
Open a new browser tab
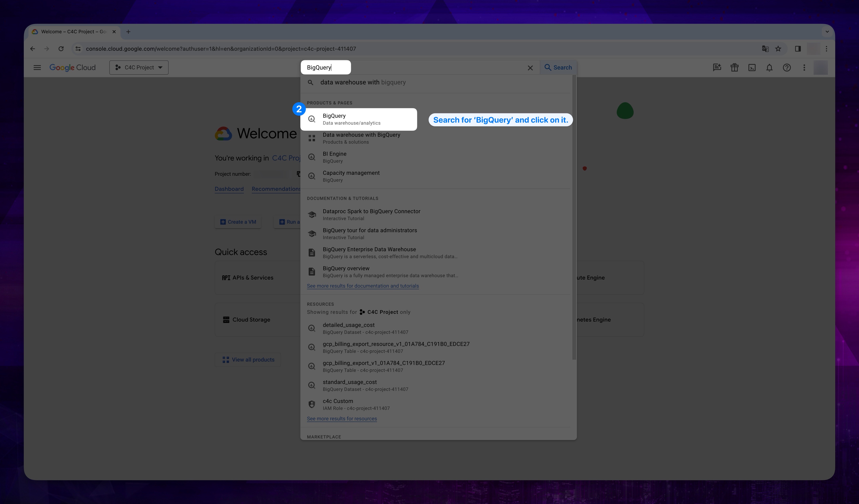(128, 32)
